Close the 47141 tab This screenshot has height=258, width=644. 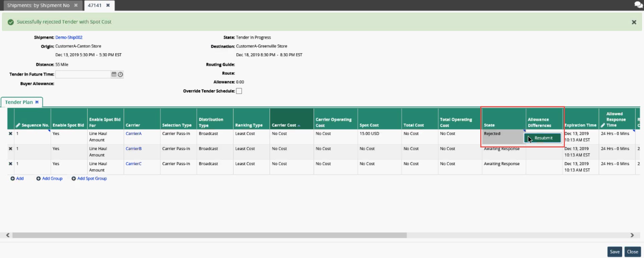[108, 5]
